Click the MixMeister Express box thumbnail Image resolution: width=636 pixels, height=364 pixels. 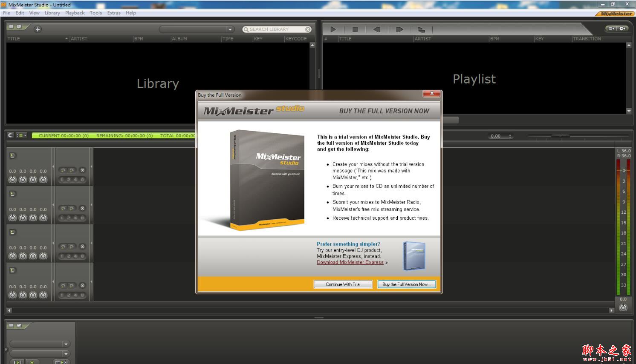414,255
